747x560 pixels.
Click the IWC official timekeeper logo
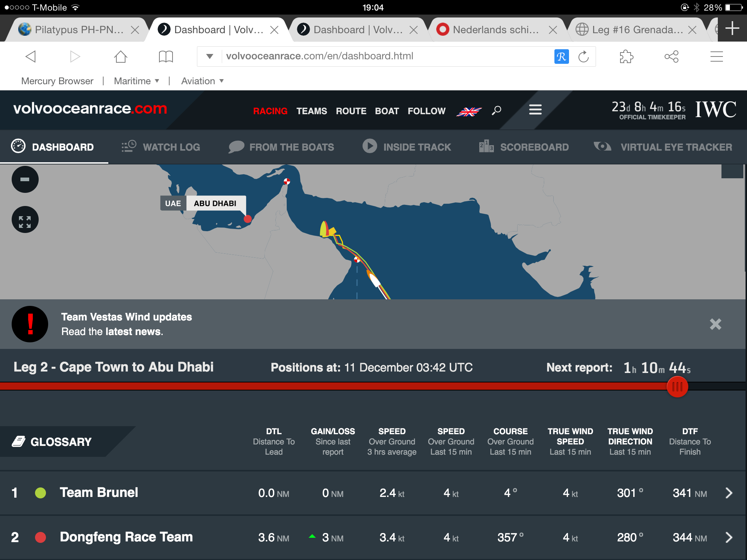coord(716,109)
